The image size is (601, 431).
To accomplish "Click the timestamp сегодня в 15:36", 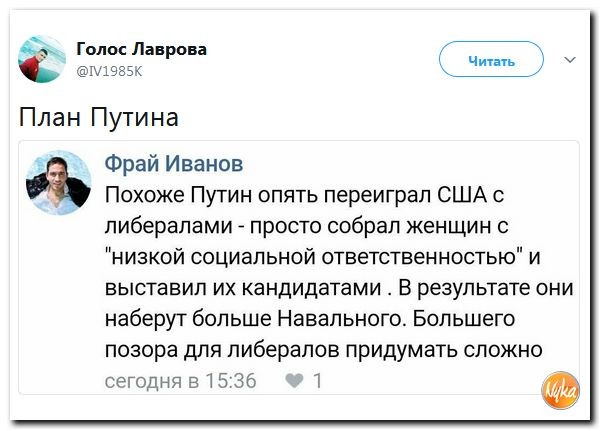I will tap(181, 380).
